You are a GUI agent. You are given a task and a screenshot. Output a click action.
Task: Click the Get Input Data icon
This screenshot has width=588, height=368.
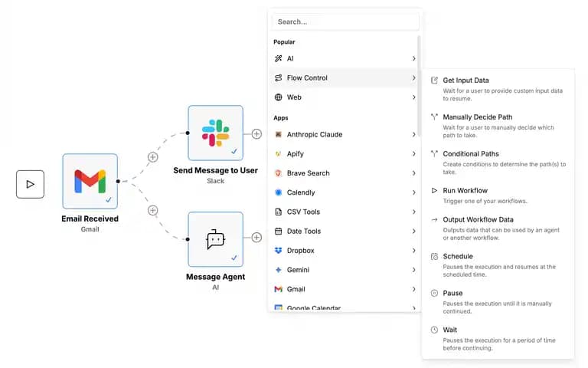point(434,80)
